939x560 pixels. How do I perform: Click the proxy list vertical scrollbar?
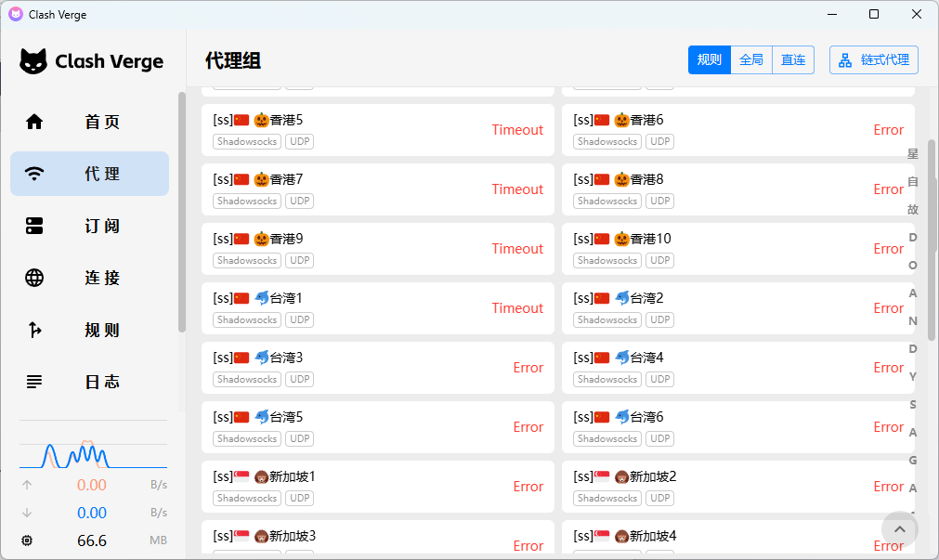click(932, 241)
